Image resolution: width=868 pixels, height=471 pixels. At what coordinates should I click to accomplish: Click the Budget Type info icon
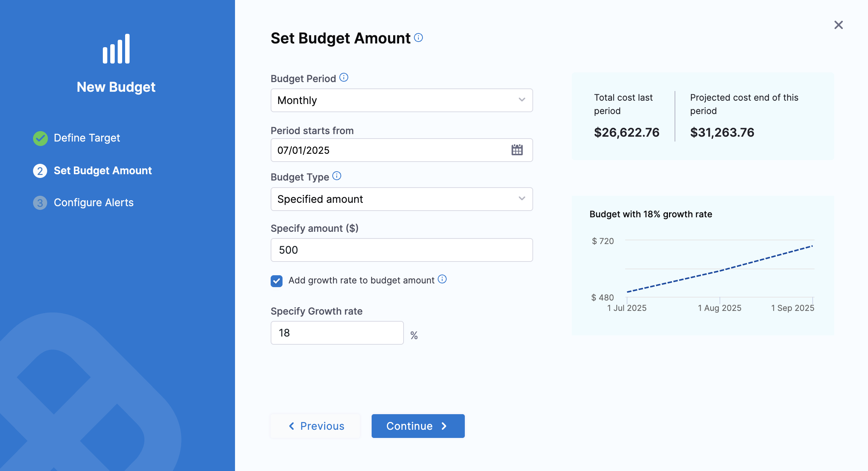click(x=337, y=176)
